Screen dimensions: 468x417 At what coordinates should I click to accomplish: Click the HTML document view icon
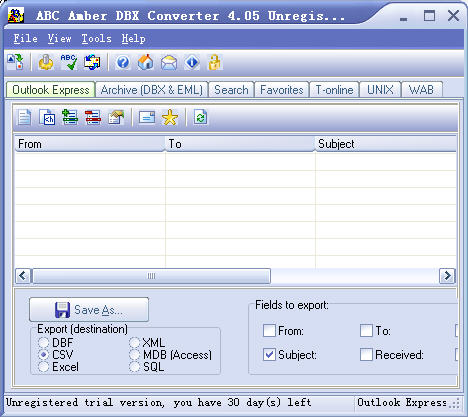pyautogui.click(x=47, y=117)
